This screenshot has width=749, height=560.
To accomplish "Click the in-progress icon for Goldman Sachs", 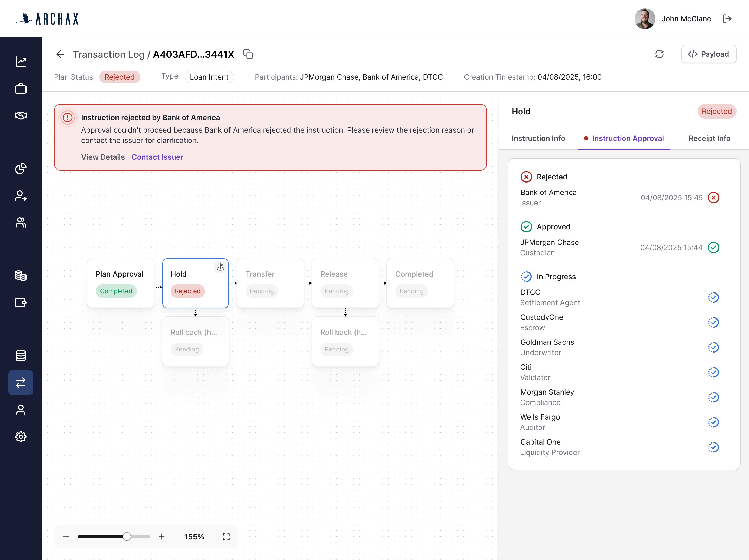I will coord(713,347).
